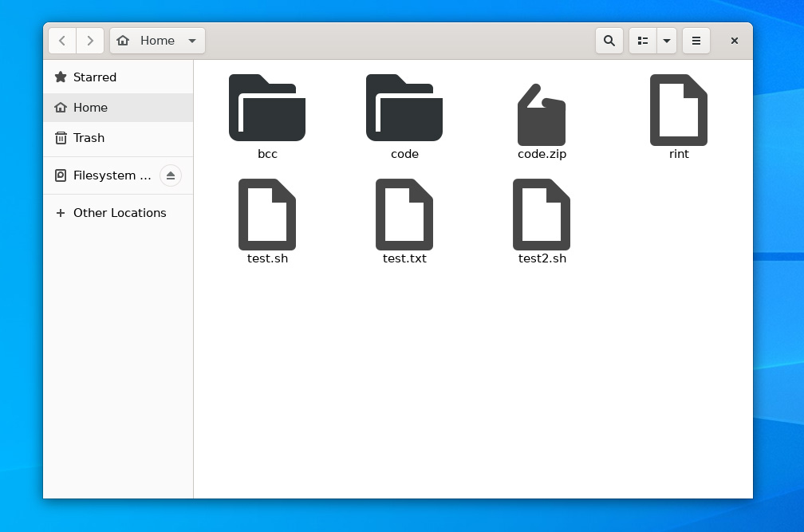Go forward with the right arrow
The height and width of the screenshot is (532, 804).
pos(90,41)
